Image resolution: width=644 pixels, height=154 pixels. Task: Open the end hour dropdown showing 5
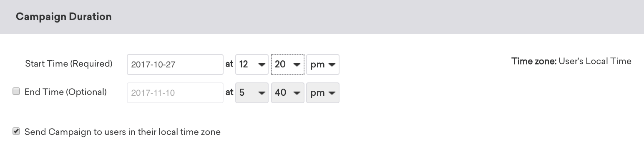pos(252,92)
